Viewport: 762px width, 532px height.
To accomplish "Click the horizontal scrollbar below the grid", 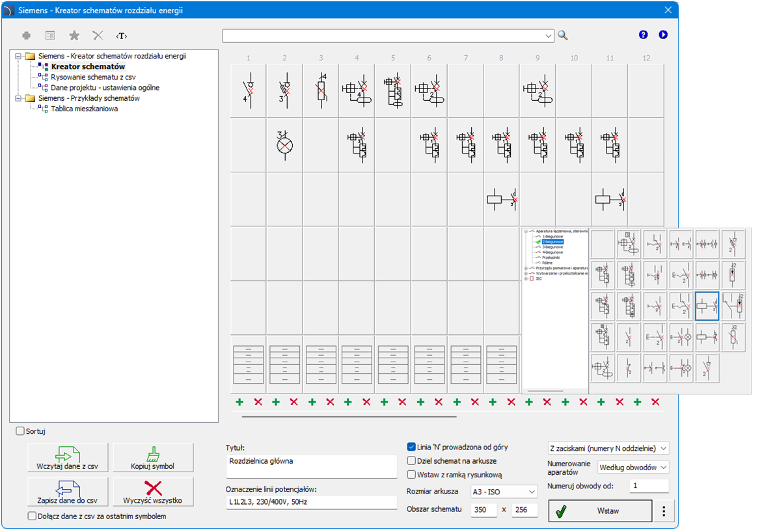I will [349, 416].
